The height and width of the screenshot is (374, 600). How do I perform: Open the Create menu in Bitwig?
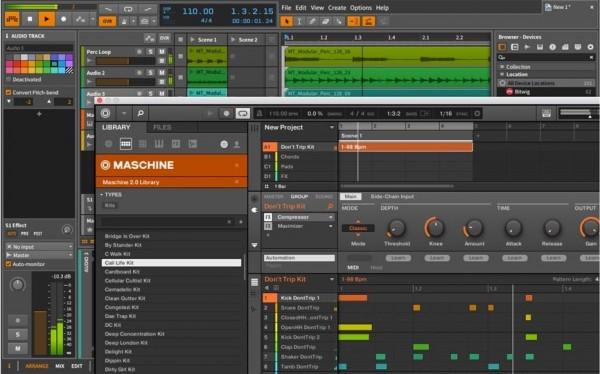click(337, 8)
